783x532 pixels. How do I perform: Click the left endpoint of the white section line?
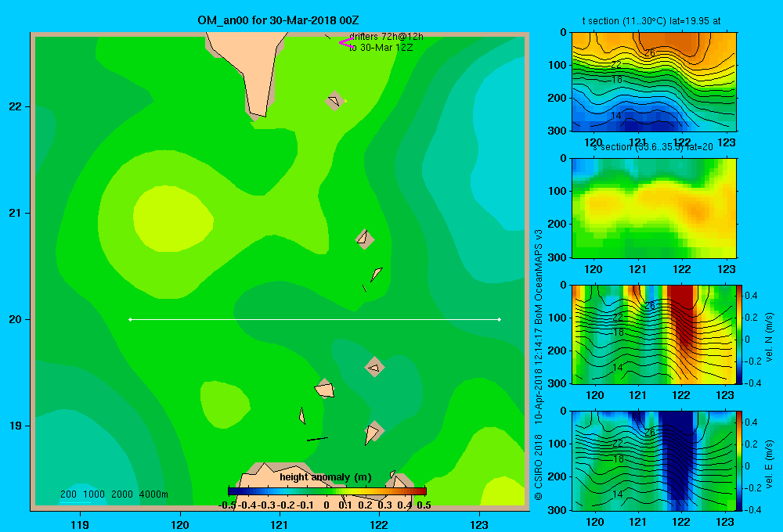pyautogui.click(x=130, y=319)
